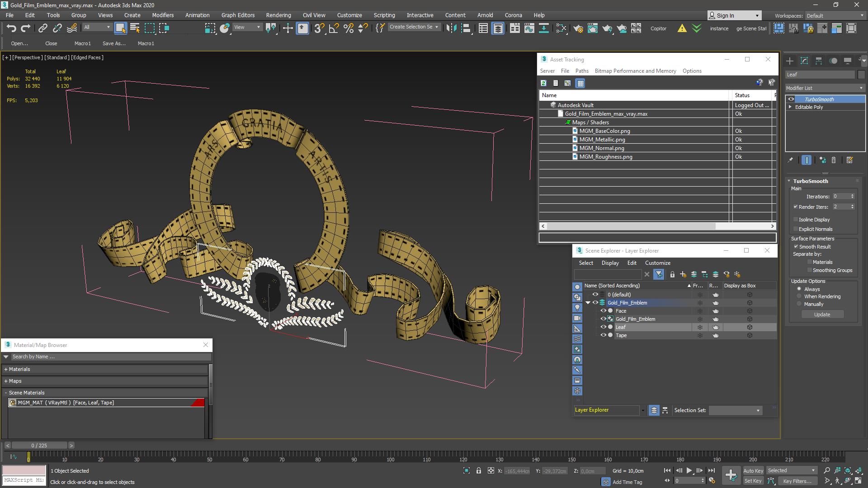This screenshot has width=868, height=488.
Task: Open Customize menu in Scene Explorer
Action: point(657,263)
